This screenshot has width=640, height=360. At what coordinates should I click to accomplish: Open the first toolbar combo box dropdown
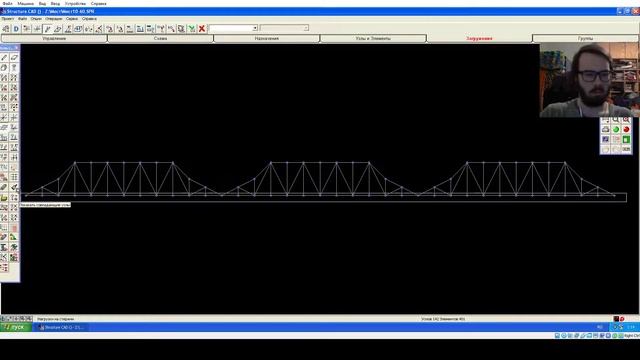(255, 28)
